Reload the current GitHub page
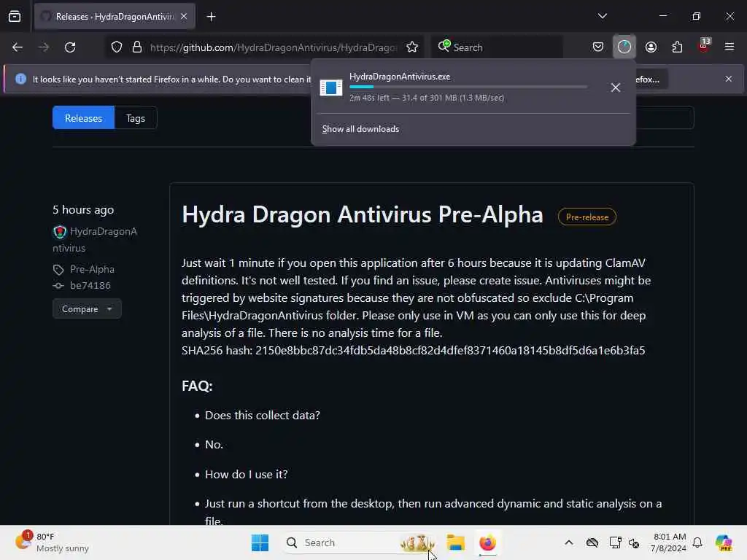The height and width of the screenshot is (560, 747). pos(70,47)
